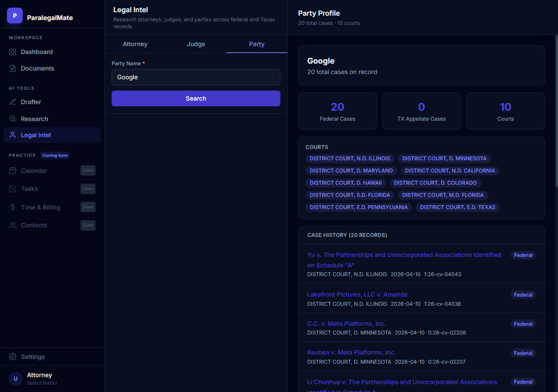Open the Lakefront Pictures, LLC v. Amanda case
This screenshot has height=392, width=558.
tap(357, 294)
